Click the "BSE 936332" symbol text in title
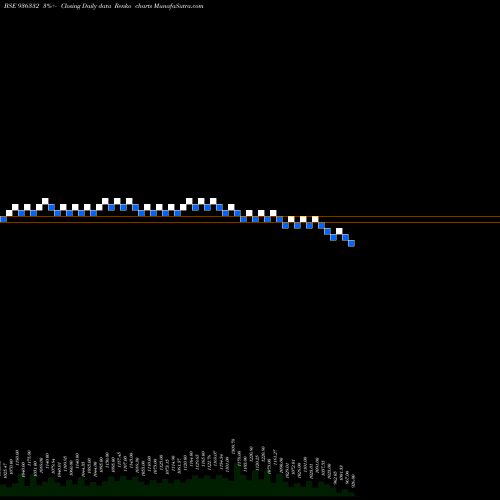This screenshot has height=500, width=500. tap(22, 6)
